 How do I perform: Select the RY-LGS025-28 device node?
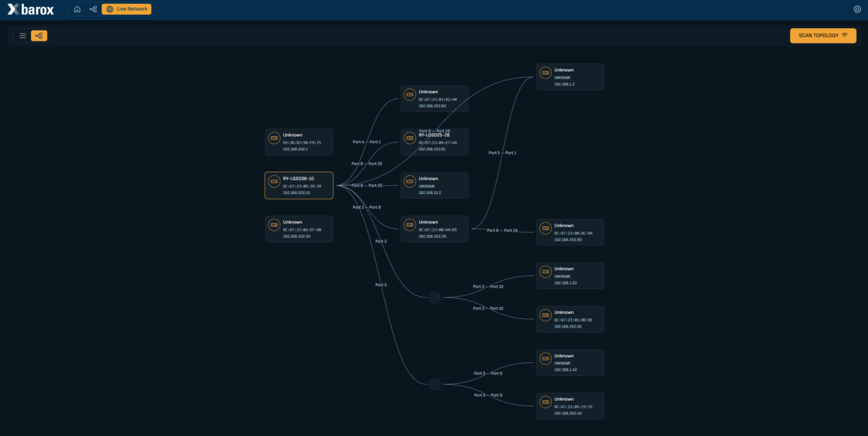coord(435,142)
